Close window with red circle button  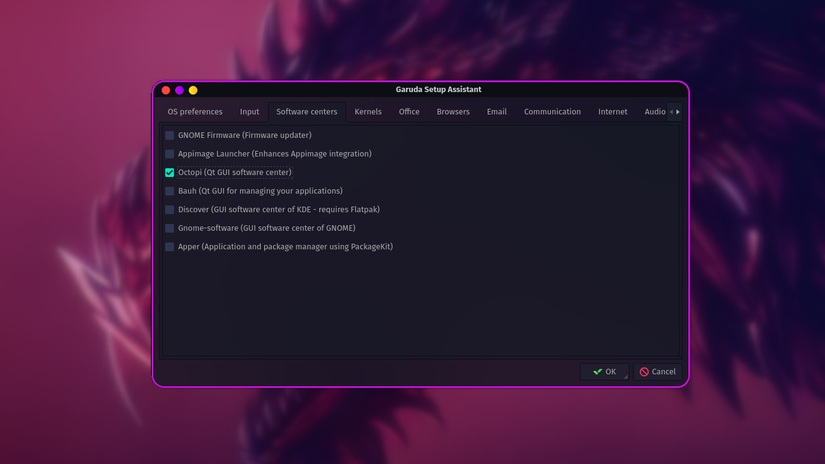pyautogui.click(x=166, y=90)
